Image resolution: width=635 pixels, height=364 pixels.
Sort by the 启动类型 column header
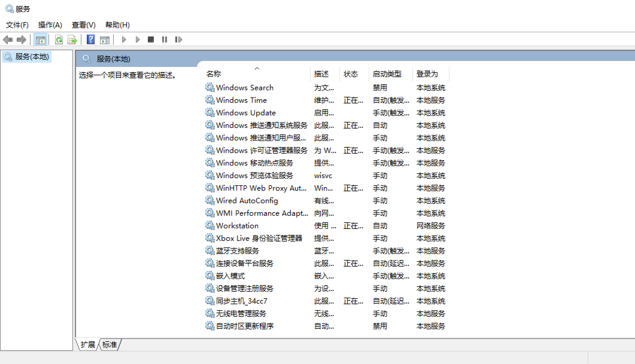387,74
